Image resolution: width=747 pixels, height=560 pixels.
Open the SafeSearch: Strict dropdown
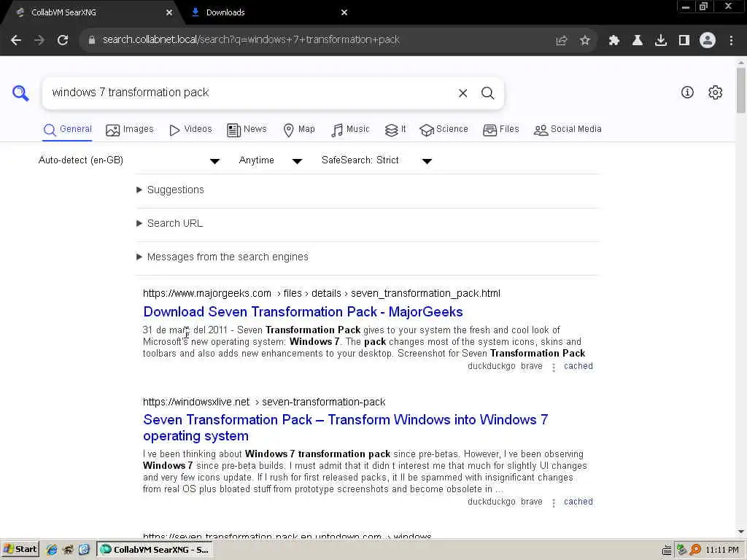click(x=376, y=160)
